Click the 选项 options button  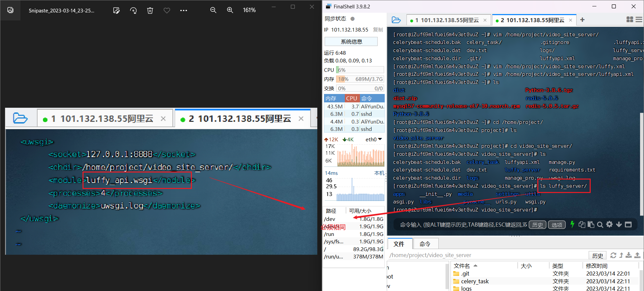coord(557,225)
